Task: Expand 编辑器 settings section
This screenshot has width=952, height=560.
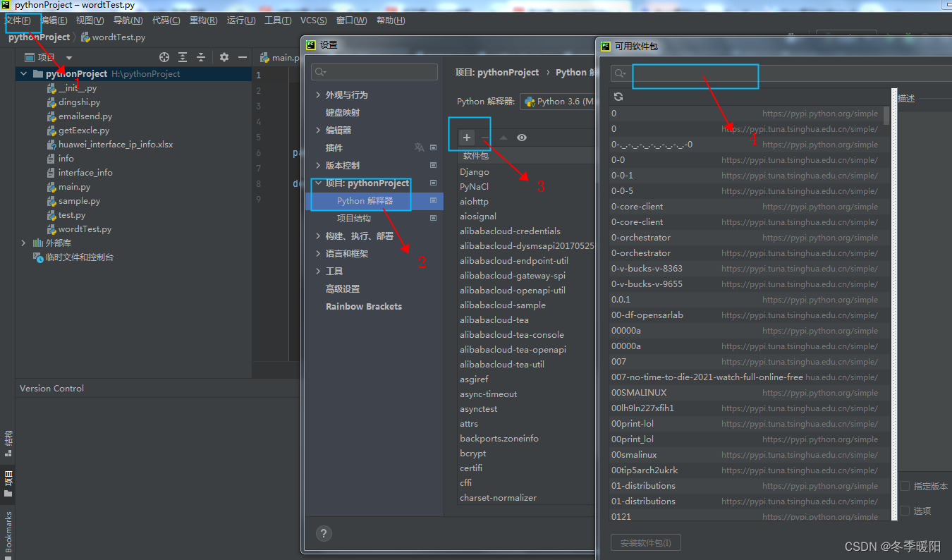Action: coord(318,130)
